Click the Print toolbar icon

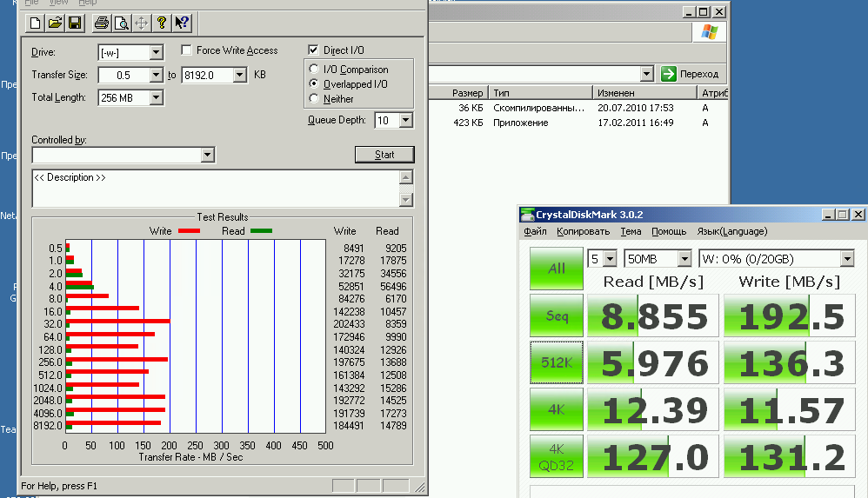[x=102, y=23]
